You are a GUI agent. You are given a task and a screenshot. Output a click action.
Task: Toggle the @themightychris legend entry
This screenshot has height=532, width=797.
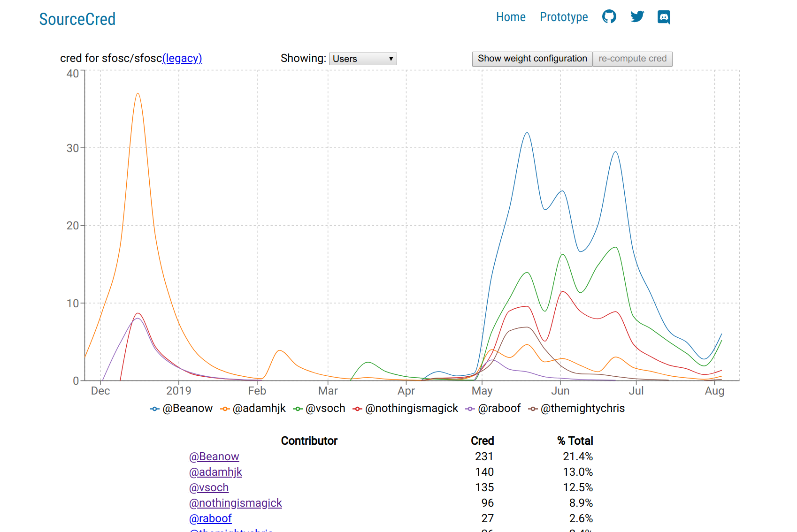coord(576,409)
